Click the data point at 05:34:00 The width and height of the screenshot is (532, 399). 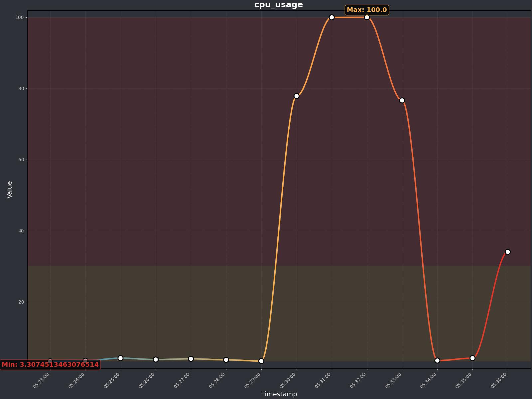[x=437, y=360]
